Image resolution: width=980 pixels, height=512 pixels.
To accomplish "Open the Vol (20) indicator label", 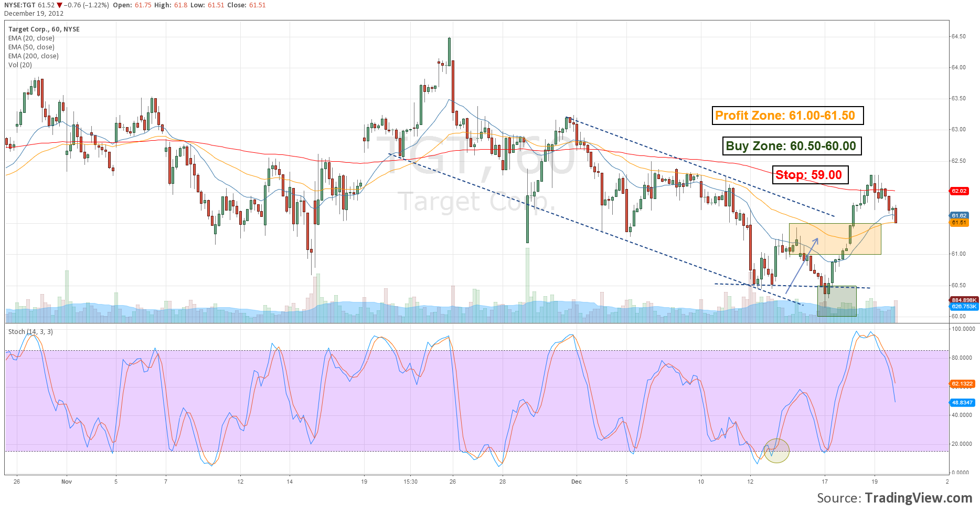I will pyautogui.click(x=20, y=65).
